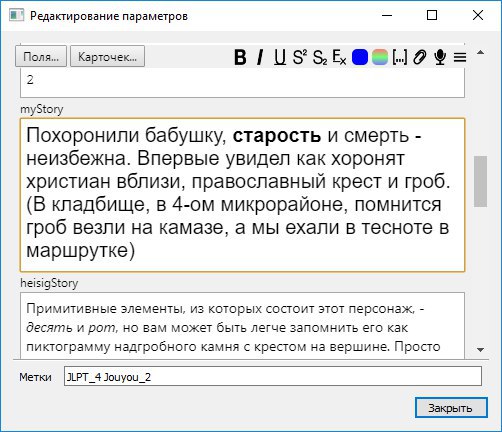Click the vertical scrollbar thumb

point(480,181)
